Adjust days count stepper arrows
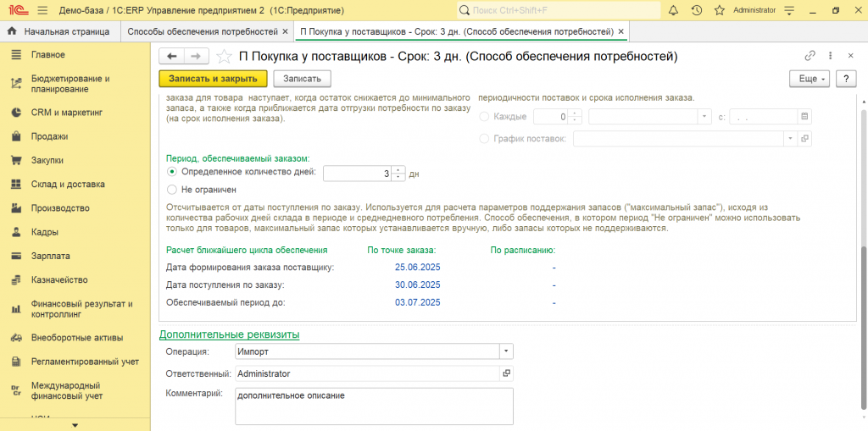This screenshot has height=431, width=868. (x=398, y=174)
